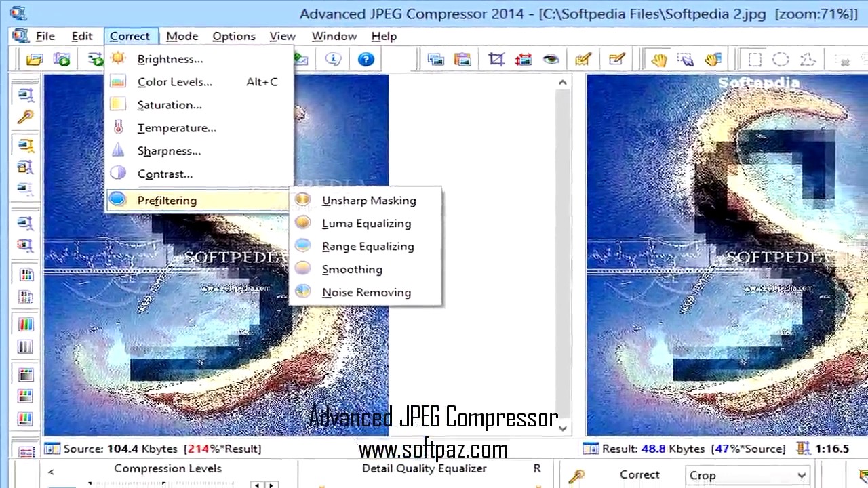Apply Range Equalizing prefilter
Viewport: 868px width, 488px height.
pyautogui.click(x=366, y=247)
